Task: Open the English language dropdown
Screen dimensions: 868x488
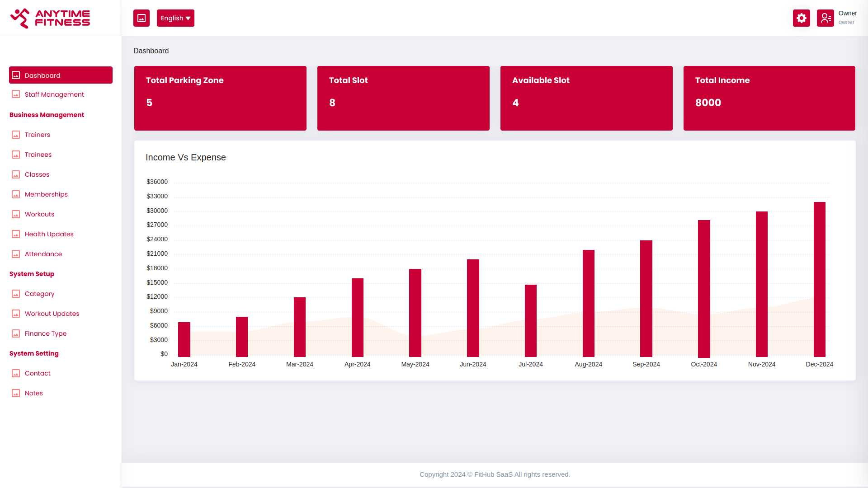Action: tap(175, 18)
